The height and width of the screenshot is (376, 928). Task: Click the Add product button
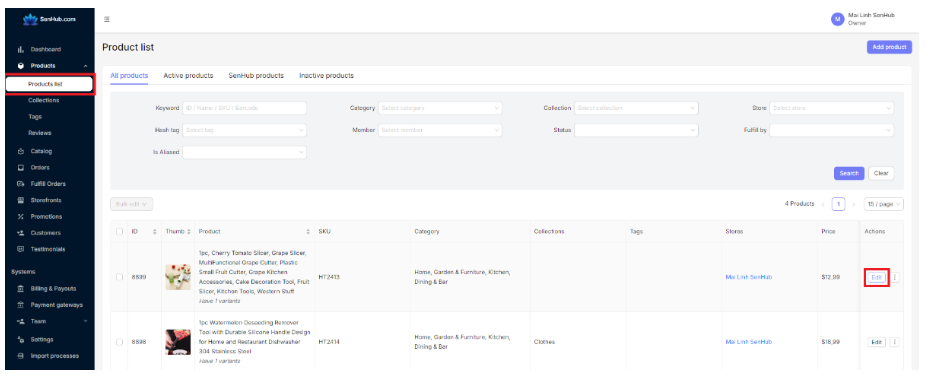pos(889,47)
